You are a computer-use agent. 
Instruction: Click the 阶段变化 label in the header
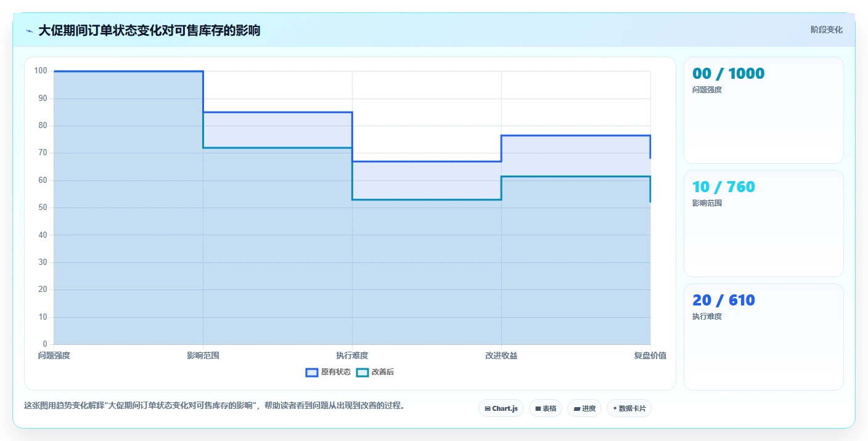point(826,30)
